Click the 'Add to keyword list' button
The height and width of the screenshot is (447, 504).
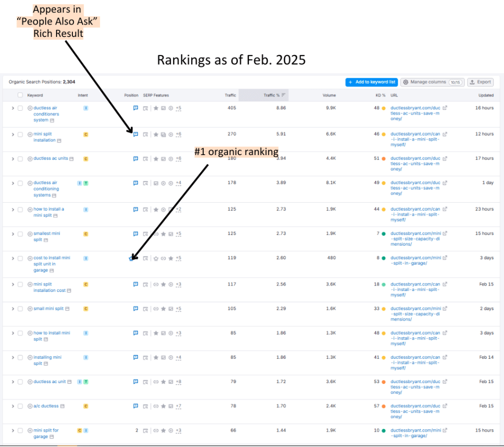pos(371,82)
